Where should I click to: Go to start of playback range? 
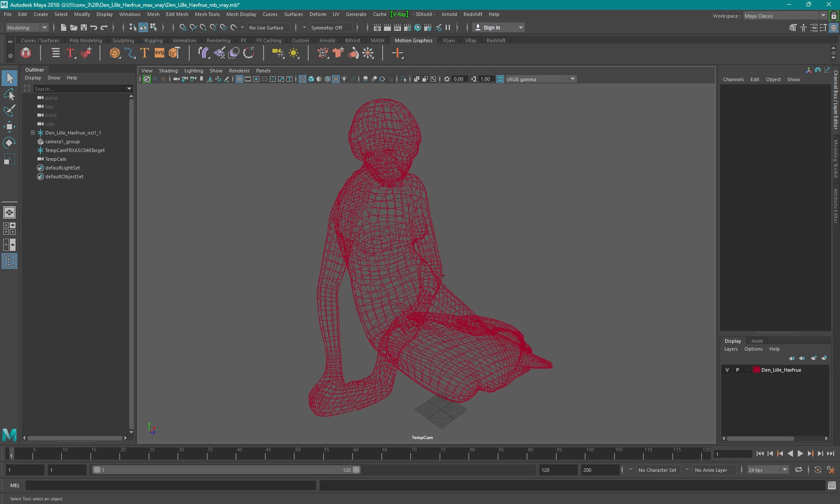pos(760,454)
